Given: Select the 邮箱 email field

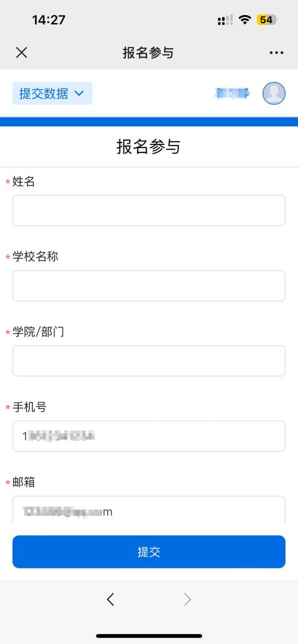Looking at the screenshot, I should pos(149,510).
